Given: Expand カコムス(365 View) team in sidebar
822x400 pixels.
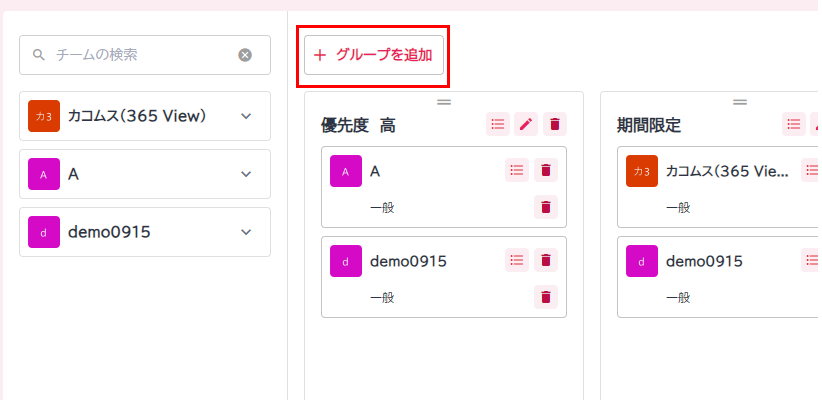Looking at the screenshot, I should [246, 116].
